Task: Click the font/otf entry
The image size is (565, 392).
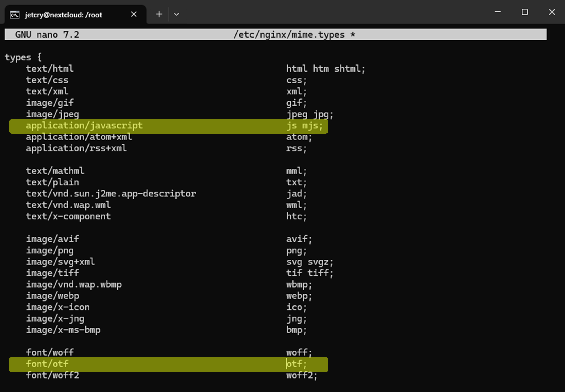Action: 47,364
